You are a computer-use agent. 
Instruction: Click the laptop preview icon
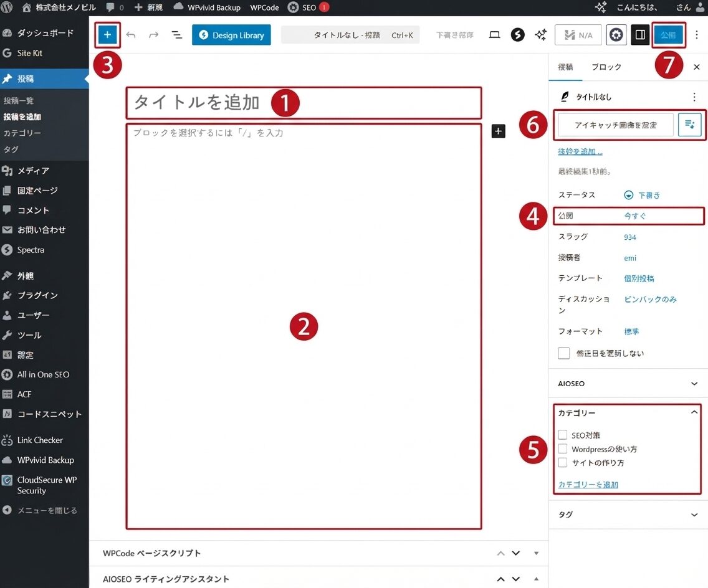point(494,35)
